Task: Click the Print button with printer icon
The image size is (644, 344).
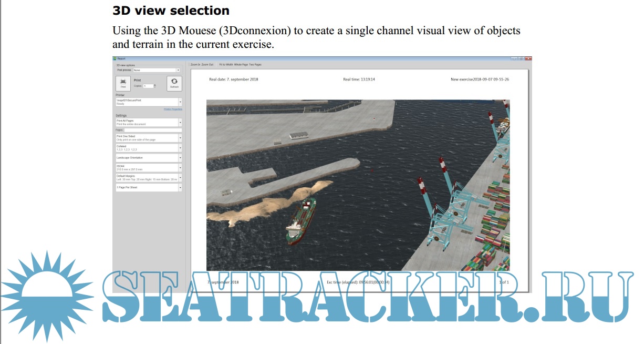Action: click(123, 84)
